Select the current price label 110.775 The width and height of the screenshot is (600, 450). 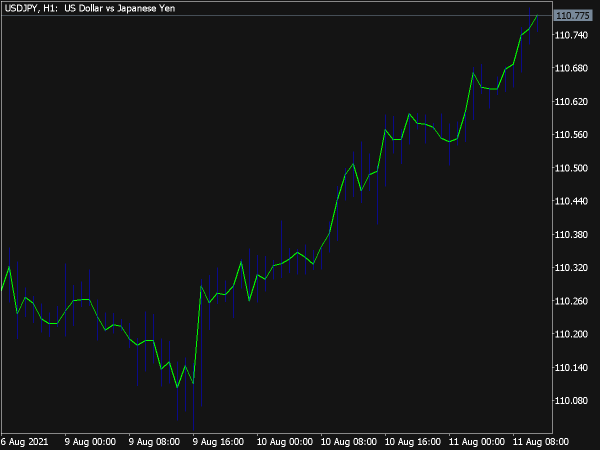572,16
